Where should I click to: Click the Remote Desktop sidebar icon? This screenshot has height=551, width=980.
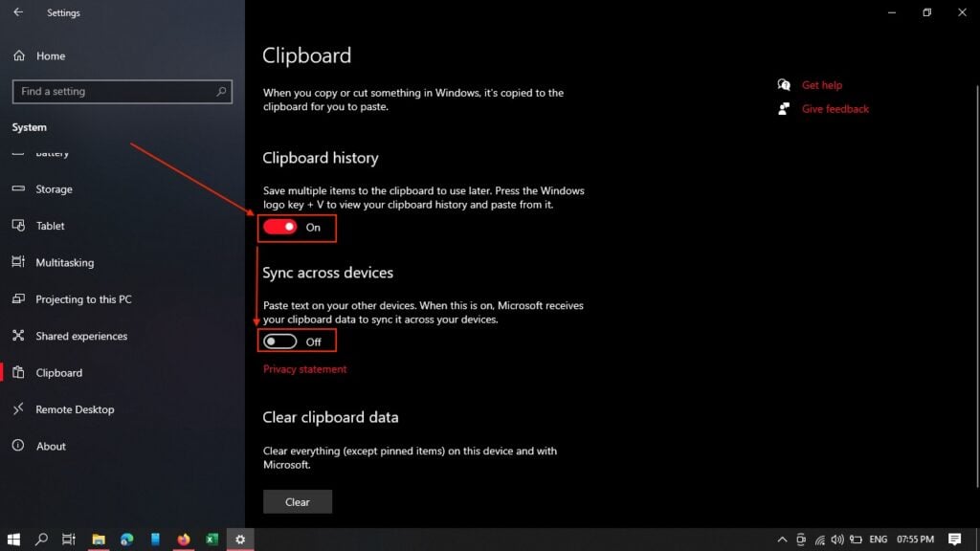pyautogui.click(x=17, y=409)
